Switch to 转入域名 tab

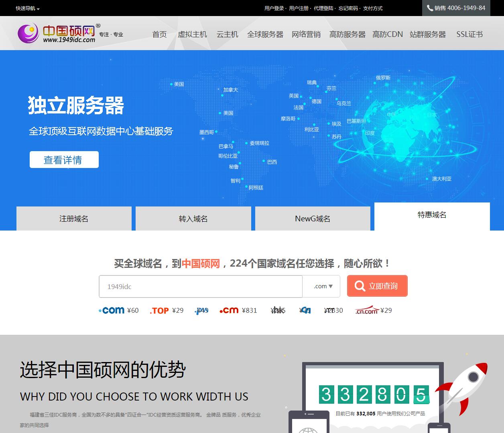[x=193, y=219]
